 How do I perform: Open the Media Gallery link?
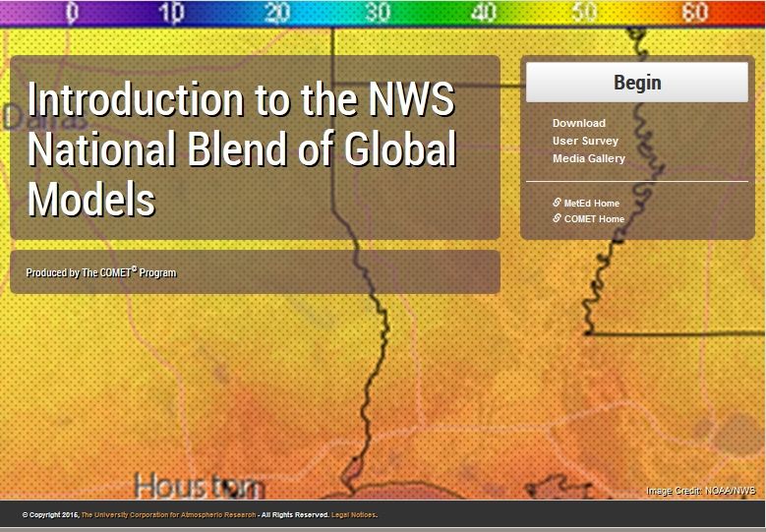coord(589,158)
